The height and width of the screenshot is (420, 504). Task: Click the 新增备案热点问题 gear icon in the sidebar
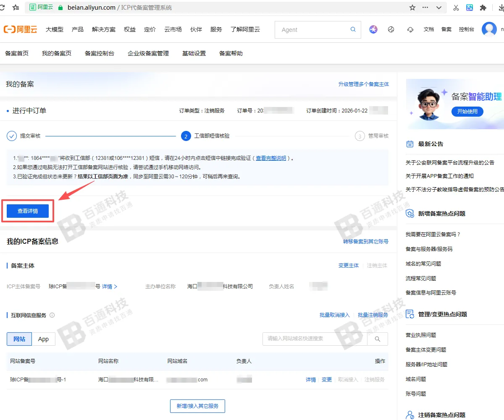point(409,213)
